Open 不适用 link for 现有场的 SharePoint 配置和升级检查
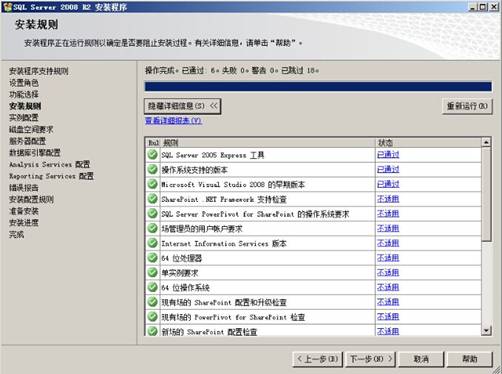This screenshot has width=502, height=374. [x=388, y=302]
